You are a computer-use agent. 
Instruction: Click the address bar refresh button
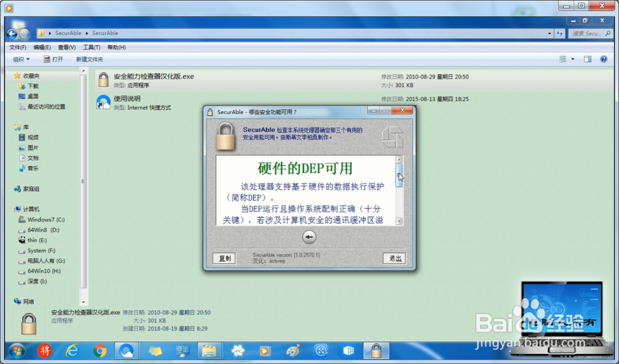pyautogui.click(x=560, y=33)
